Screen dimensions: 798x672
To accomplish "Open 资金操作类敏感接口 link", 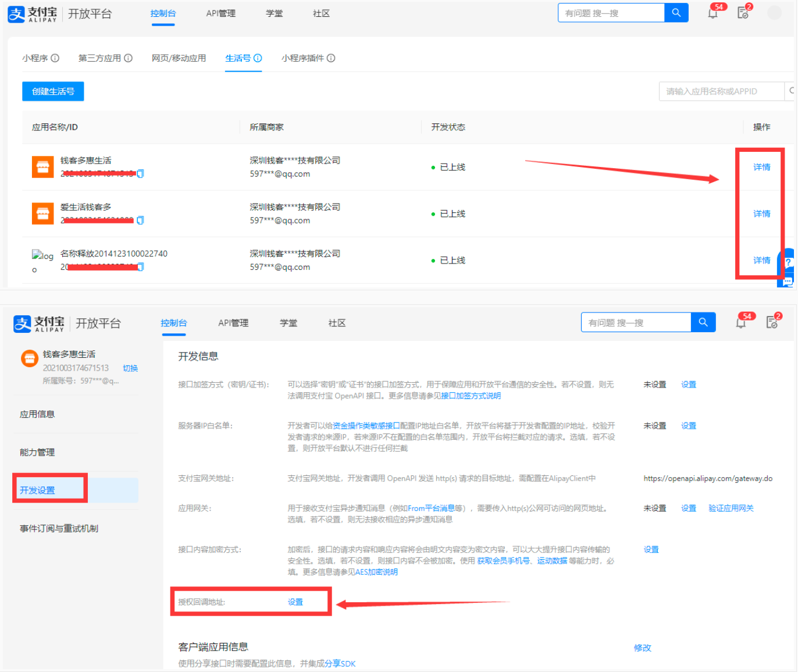I will (366, 426).
